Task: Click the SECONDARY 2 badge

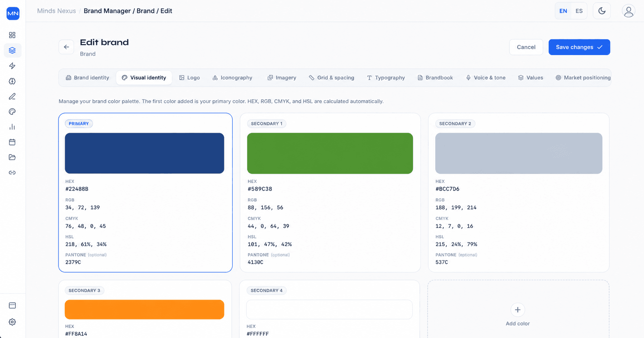Action: point(455,123)
